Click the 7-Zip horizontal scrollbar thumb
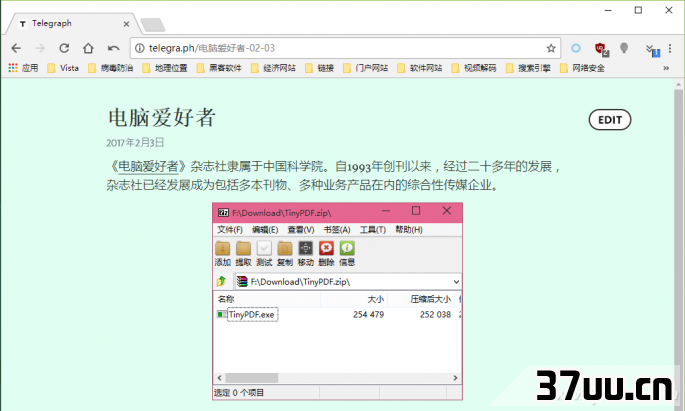This screenshot has width=685, height=411. point(252,378)
